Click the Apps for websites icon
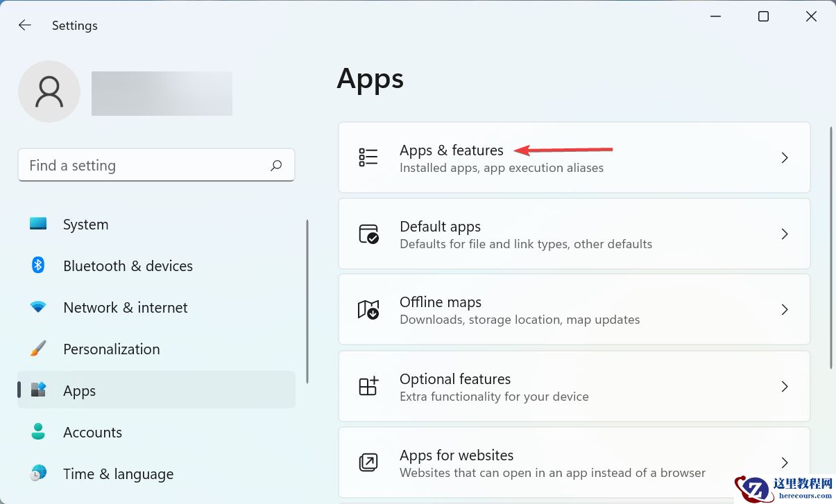Screen dimensions: 836x504 point(368,462)
